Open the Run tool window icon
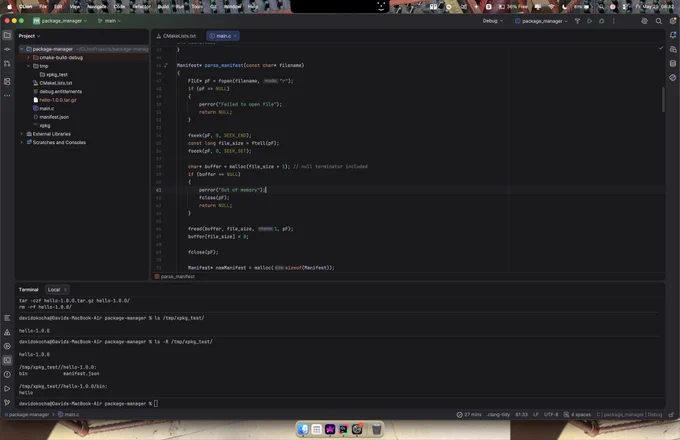680x440 pixels. [x=7, y=388]
